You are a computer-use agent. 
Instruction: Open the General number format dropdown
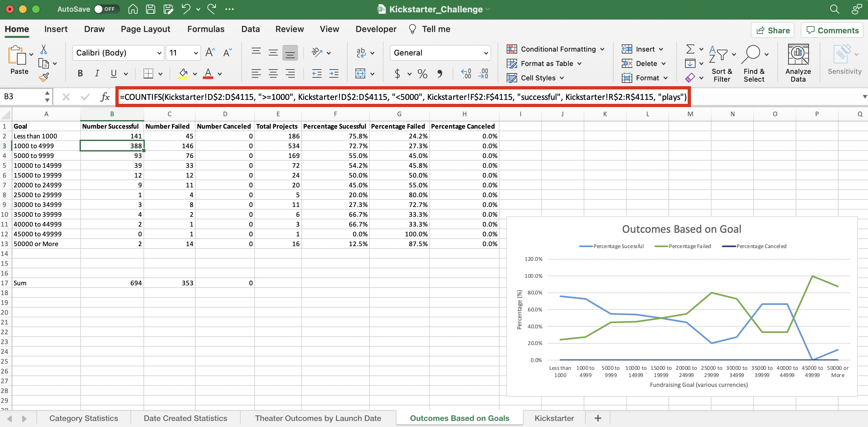486,53
